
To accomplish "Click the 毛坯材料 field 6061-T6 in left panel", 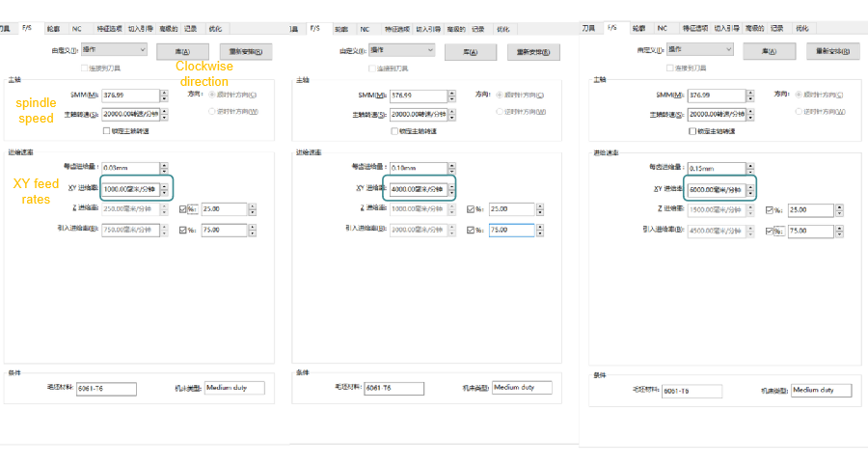I will click(106, 389).
